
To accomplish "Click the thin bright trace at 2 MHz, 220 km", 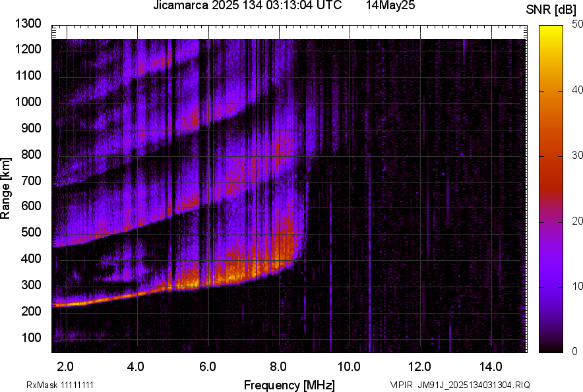I will [x=66, y=304].
